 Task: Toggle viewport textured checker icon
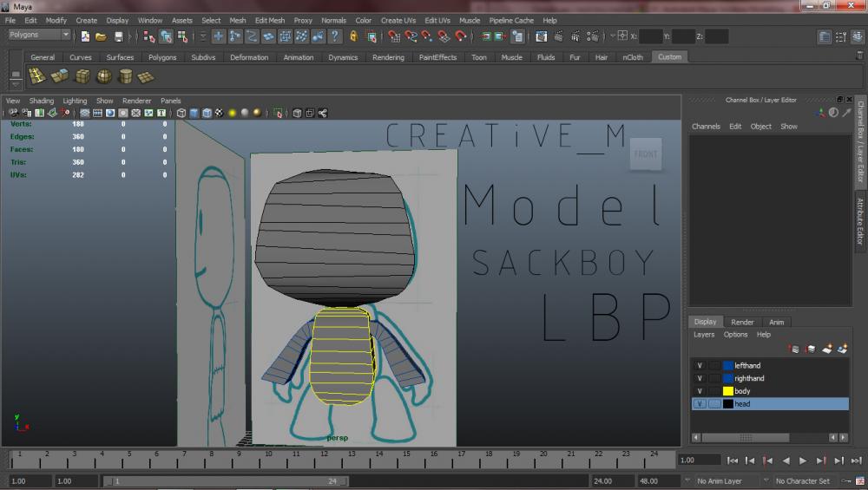[x=220, y=113]
